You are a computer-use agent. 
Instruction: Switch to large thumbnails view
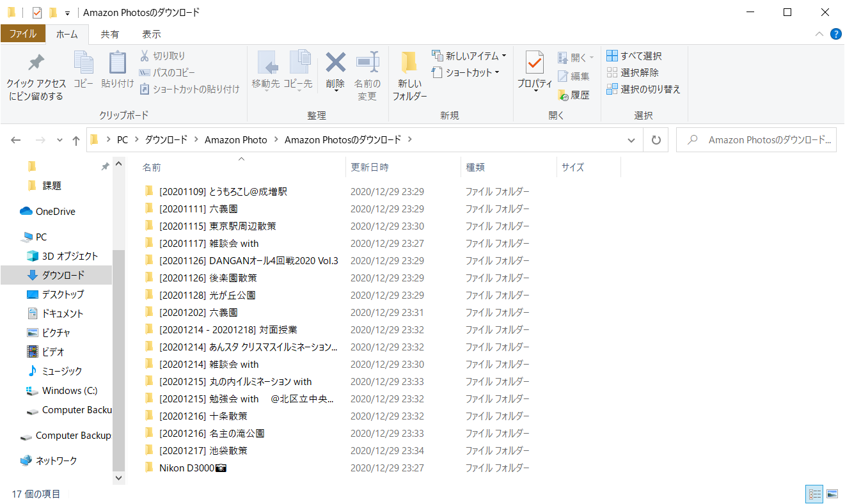pos(832,494)
